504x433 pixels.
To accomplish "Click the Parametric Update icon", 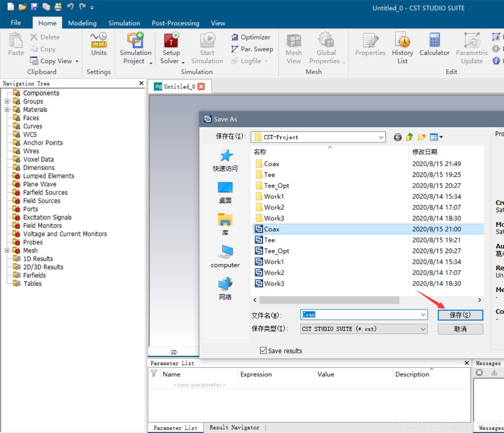I will coord(472,40).
